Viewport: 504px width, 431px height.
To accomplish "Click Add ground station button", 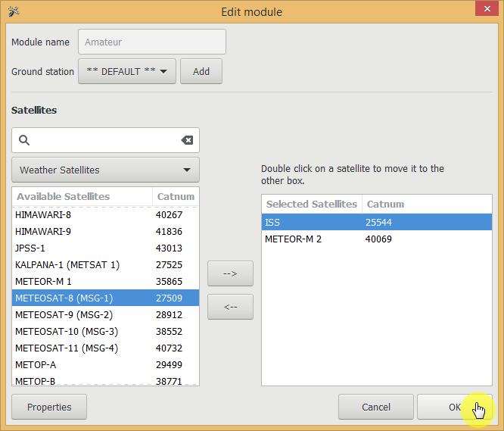I will click(201, 71).
